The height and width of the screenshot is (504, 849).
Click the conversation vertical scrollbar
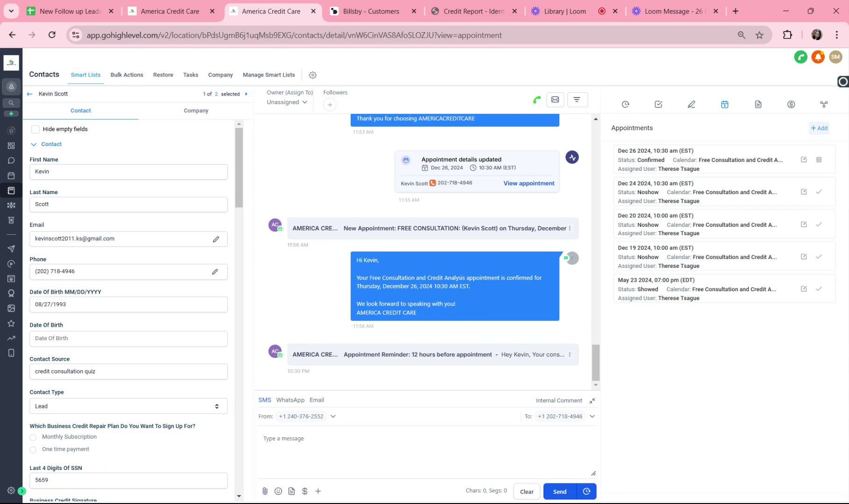click(x=595, y=363)
